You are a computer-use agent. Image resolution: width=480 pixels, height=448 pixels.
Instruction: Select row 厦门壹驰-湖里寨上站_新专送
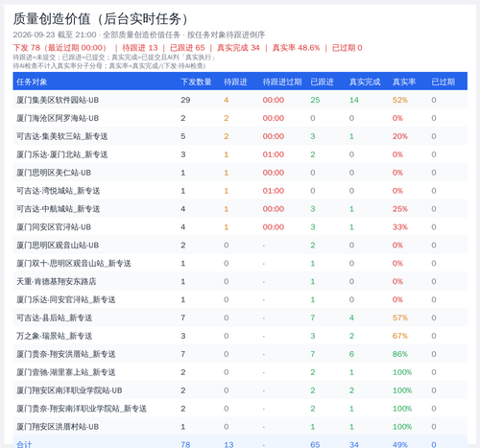click(x=240, y=372)
